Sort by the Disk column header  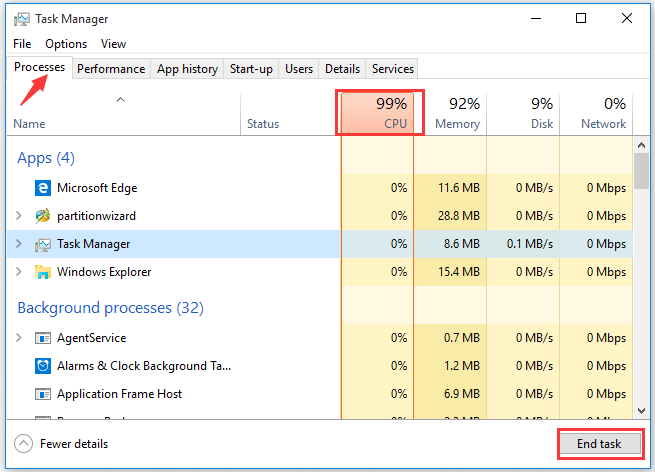tap(523, 114)
